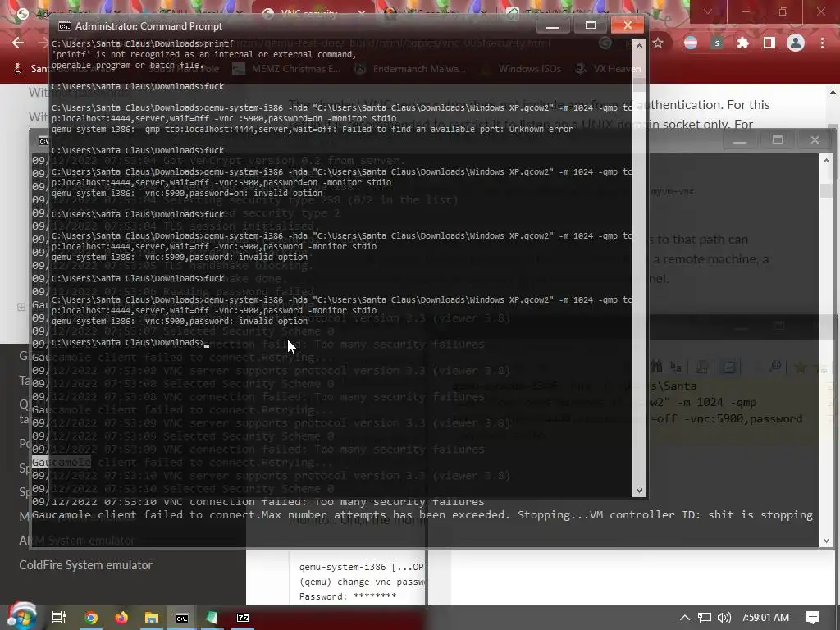Open VX Heaven bookmark
The width and height of the screenshot is (840, 630).
pos(609,69)
